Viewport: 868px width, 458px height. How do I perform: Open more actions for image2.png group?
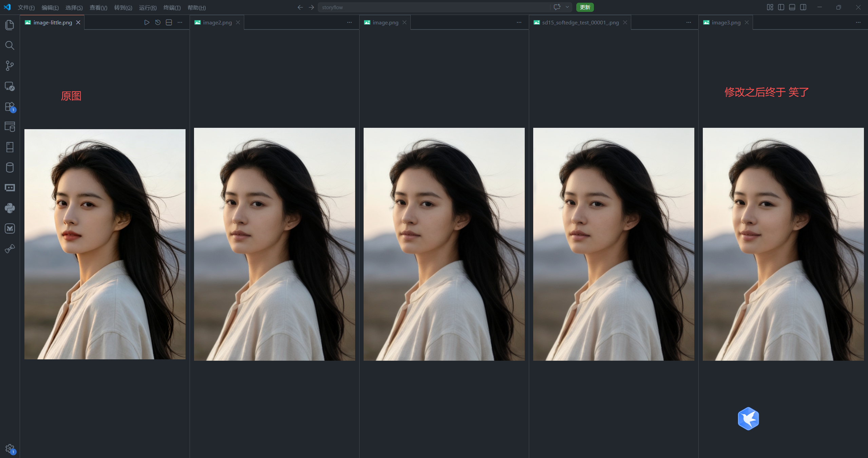[349, 22]
